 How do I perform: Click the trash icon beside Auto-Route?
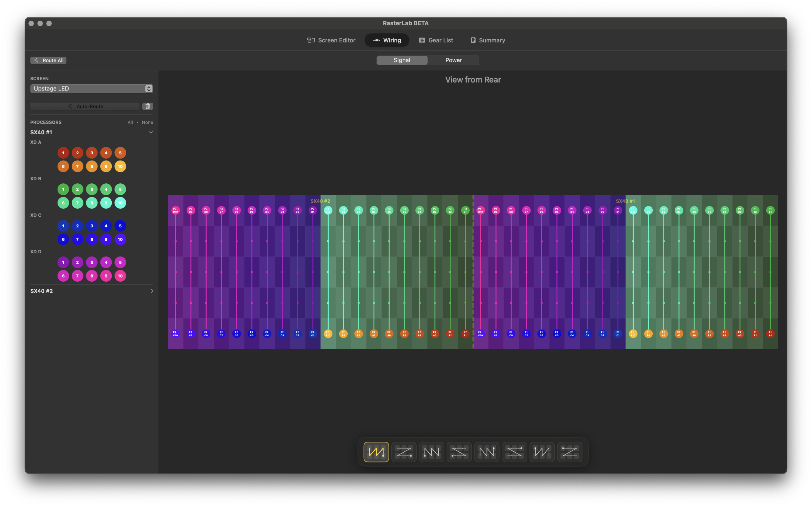(148, 106)
